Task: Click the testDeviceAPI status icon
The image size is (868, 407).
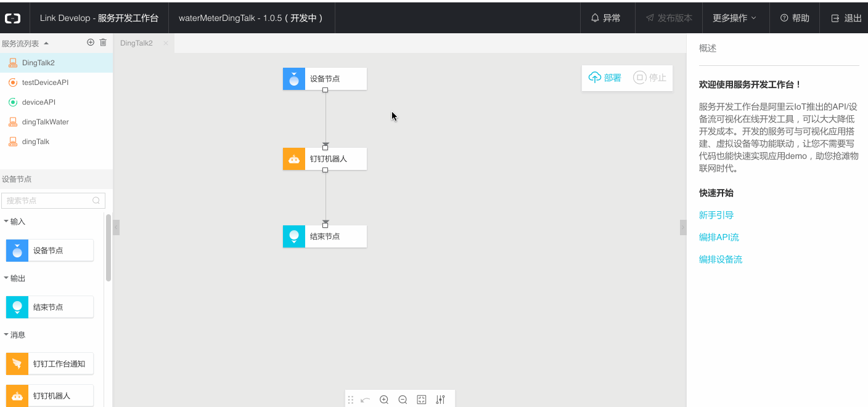Action: (x=12, y=83)
